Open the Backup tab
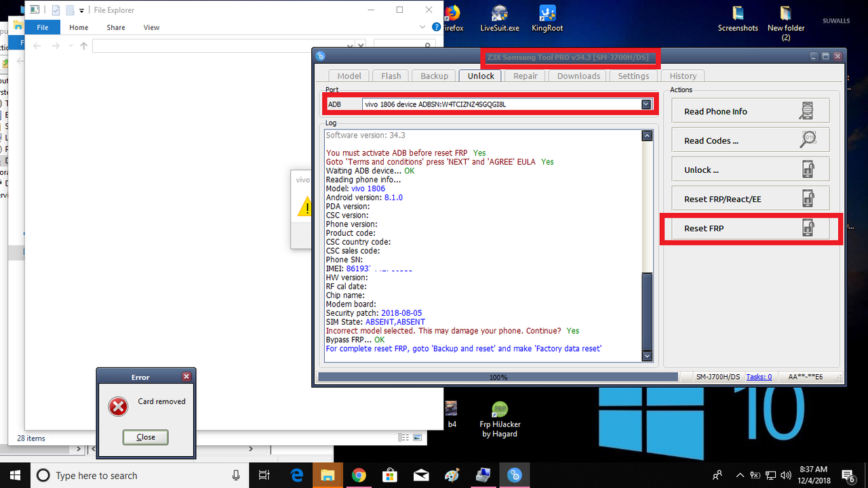Screen dimensions: 868x488 pyautogui.click(x=434, y=76)
